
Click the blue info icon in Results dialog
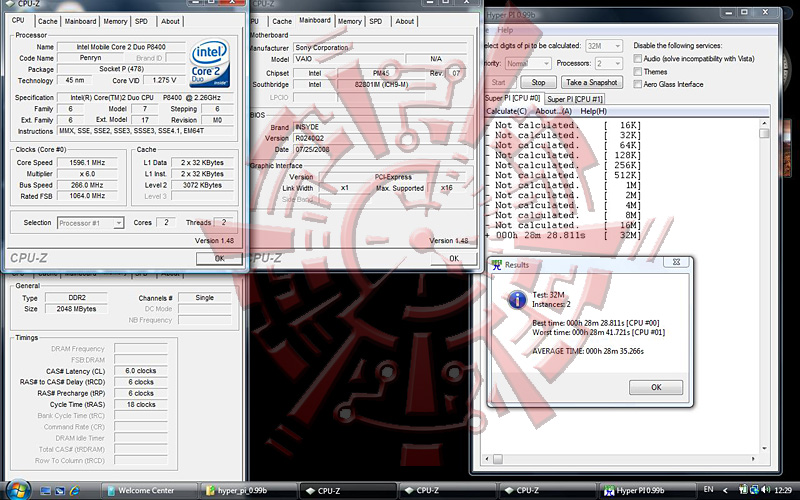(517, 299)
